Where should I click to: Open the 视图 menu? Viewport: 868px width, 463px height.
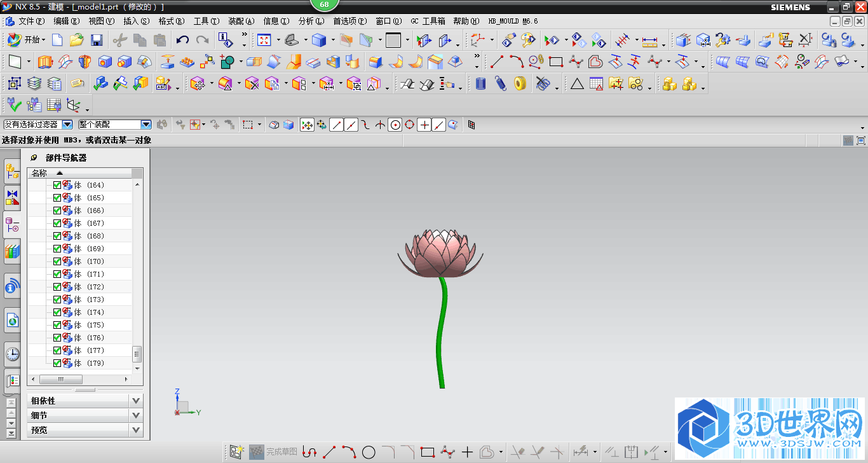coord(102,21)
